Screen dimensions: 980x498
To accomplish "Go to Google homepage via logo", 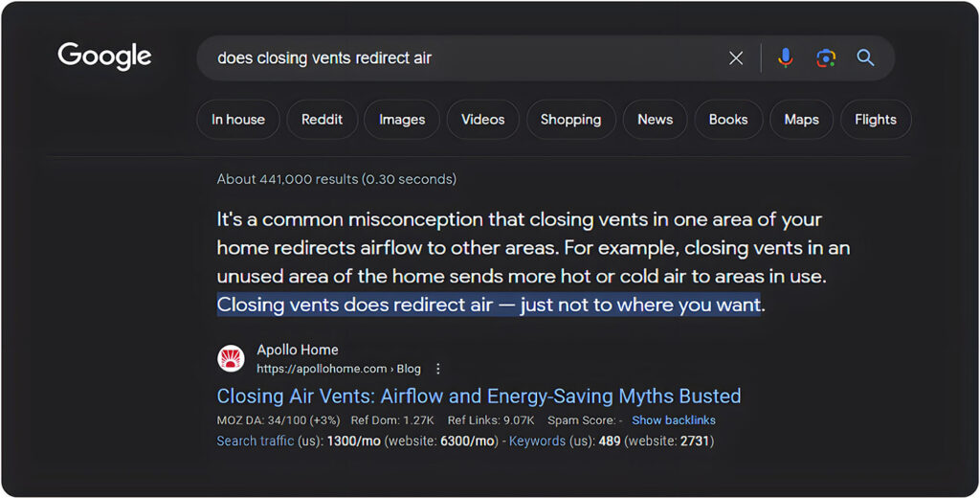I will [104, 56].
